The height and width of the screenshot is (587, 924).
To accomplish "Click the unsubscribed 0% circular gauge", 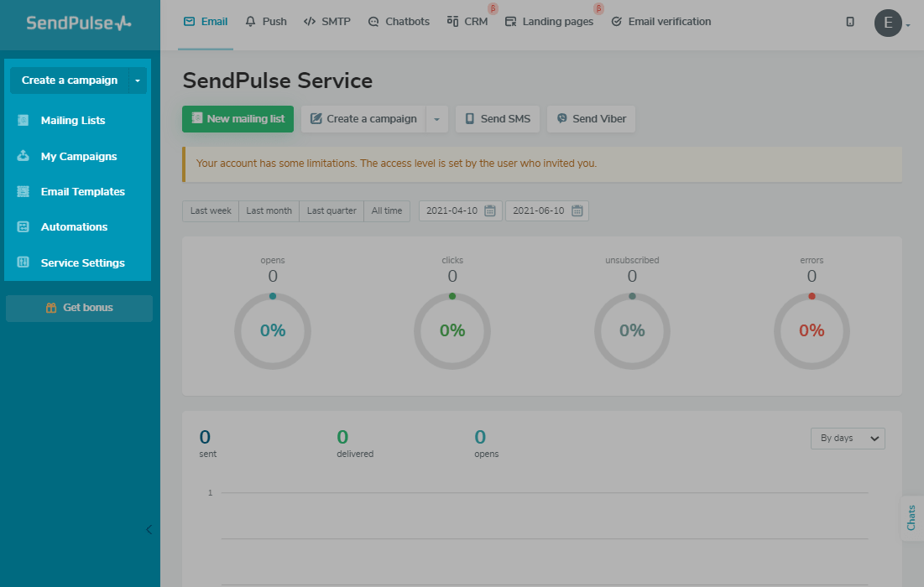I will [x=632, y=331].
